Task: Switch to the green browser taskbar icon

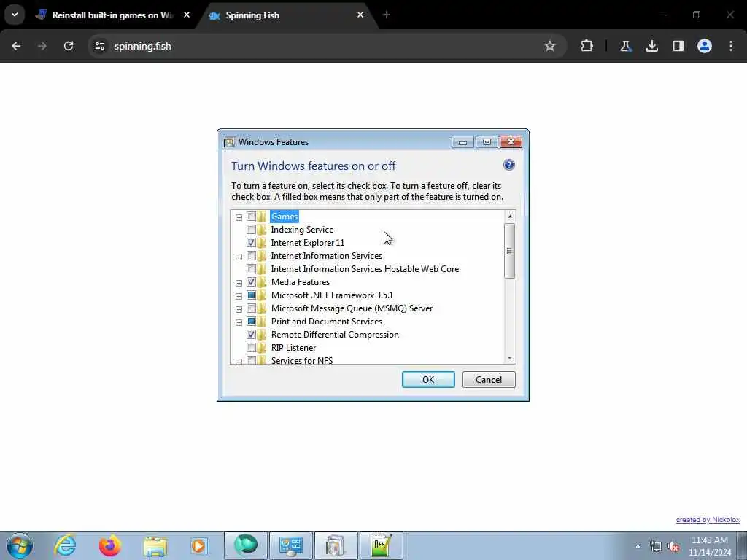Action: point(246,545)
